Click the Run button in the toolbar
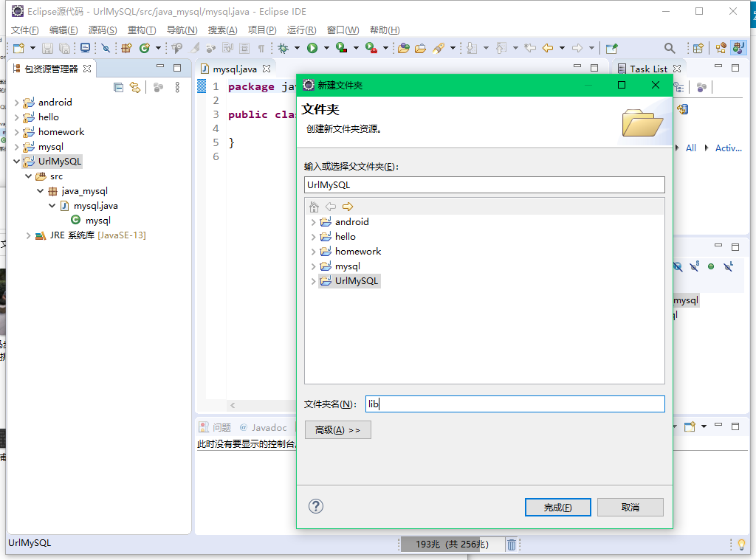This screenshot has height=560, width=756. [312, 48]
